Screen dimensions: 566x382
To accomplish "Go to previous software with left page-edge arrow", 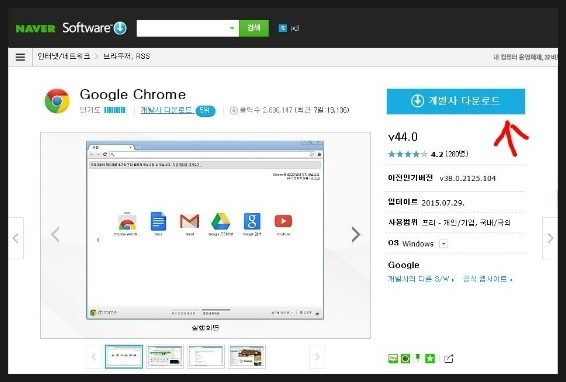I will tap(16, 238).
